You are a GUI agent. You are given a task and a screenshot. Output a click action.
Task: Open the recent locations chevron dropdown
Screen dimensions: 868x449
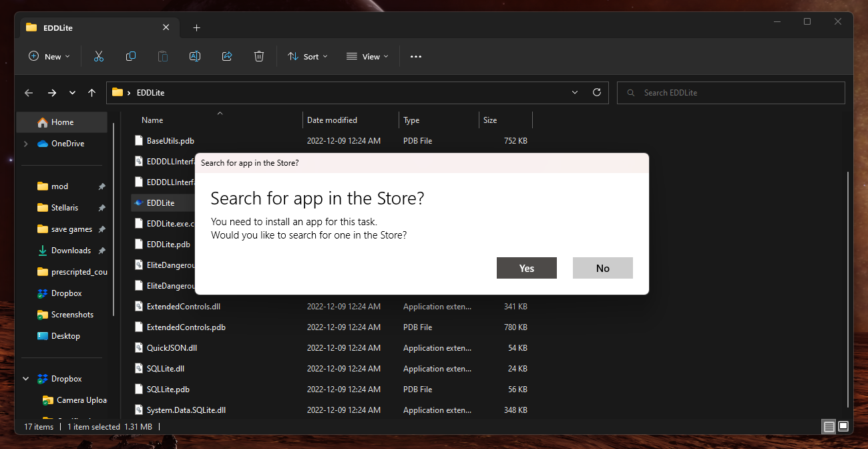pyautogui.click(x=72, y=93)
